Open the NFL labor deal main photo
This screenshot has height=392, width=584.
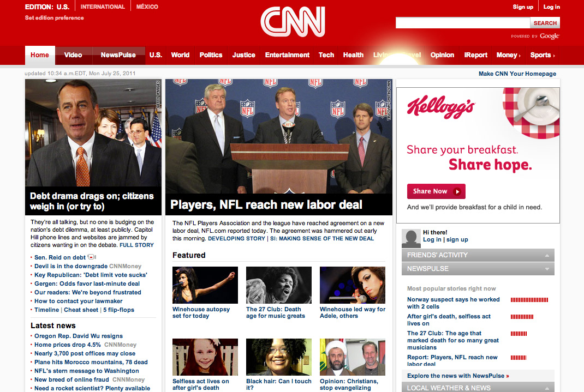click(x=278, y=136)
